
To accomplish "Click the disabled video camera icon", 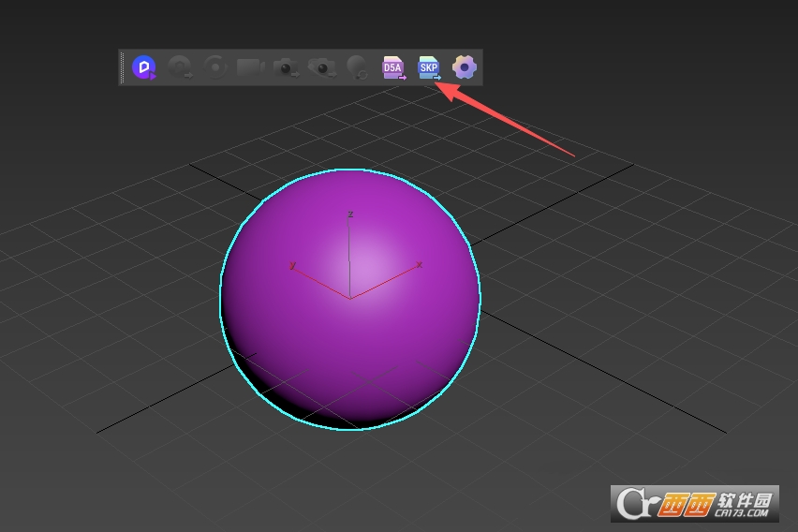I will click(250, 67).
